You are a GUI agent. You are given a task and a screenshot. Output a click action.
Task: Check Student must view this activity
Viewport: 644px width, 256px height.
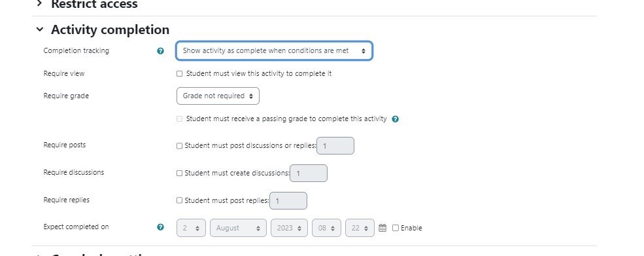(x=180, y=74)
